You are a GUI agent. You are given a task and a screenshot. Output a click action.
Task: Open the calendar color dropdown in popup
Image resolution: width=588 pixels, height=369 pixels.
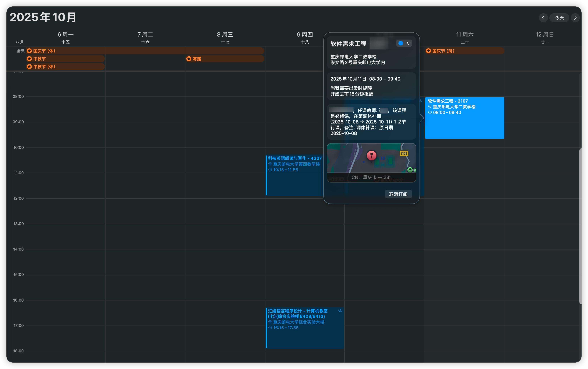[x=408, y=43]
